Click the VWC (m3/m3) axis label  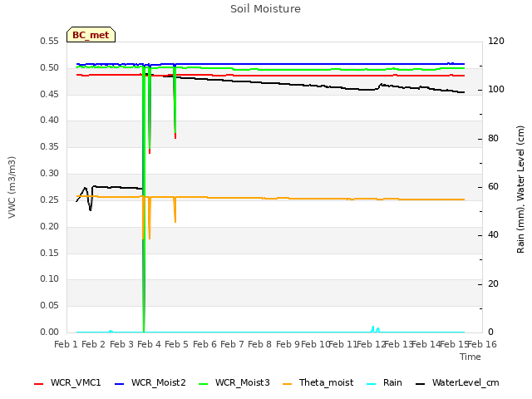pyautogui.click(x=12, y=187)
